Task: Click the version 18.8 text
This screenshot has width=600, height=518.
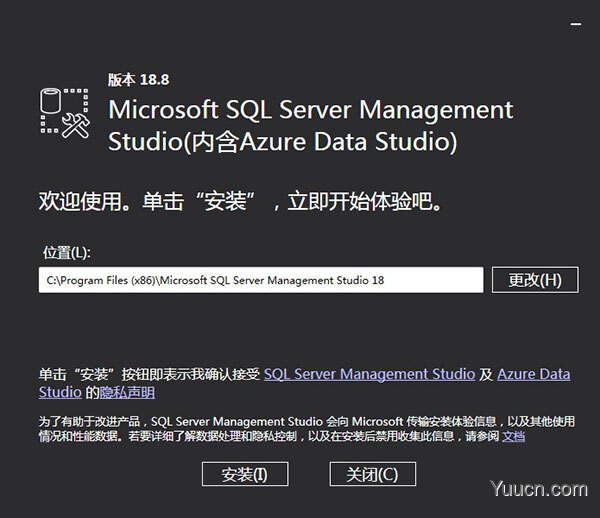Action: click(x=139, y=80)
